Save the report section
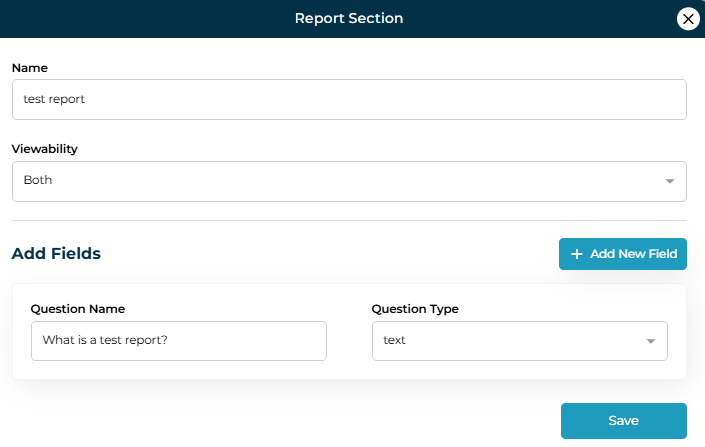 623,421
